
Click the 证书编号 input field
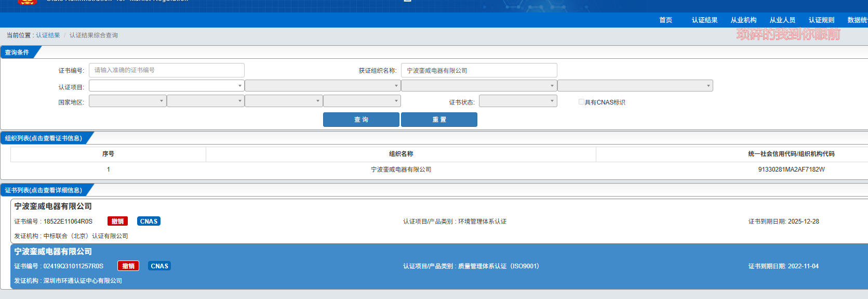click(x=167, y=70)
